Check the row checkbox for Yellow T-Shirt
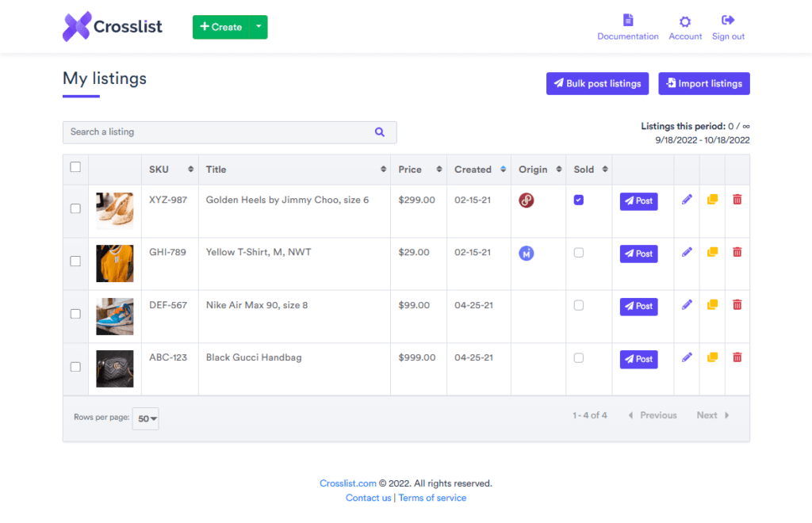 pyautogui.click(x=75, y=261)
